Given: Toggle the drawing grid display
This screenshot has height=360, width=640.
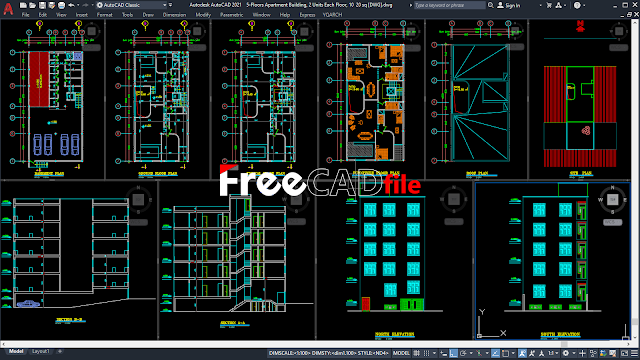Looking at the screenshot, I should tap(416, 353).
